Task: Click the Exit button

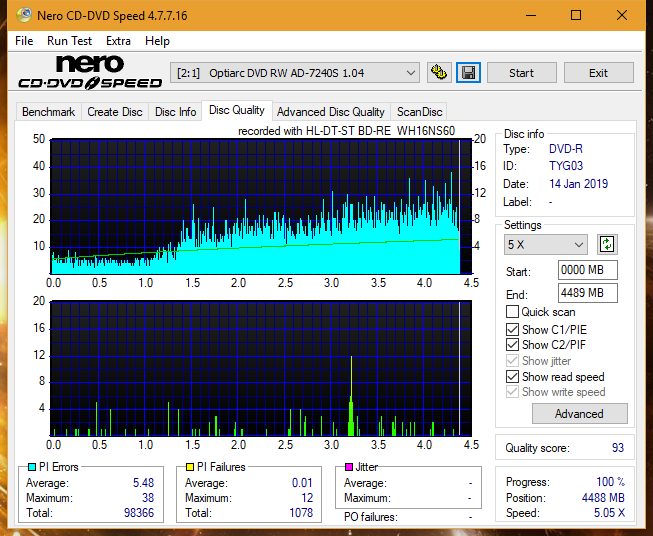Action: click(598, 73)
